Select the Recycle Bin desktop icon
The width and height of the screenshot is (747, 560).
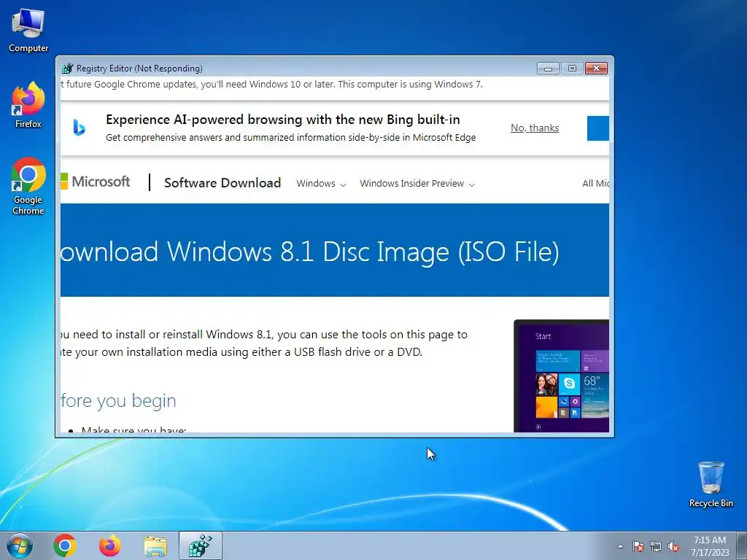pos(711,484)
